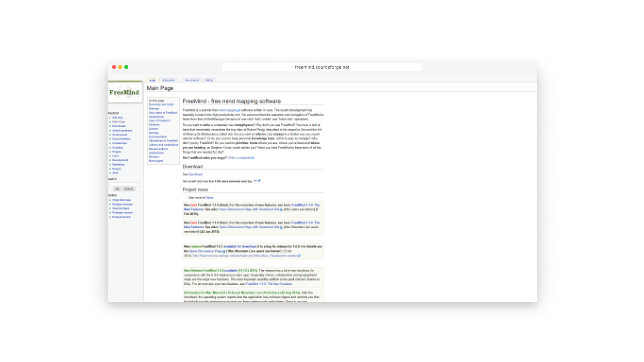The height and width of the screenshot is (362, 644).
Task: Follow the News link after 'See more at'
Action: (x=209, y=198)
